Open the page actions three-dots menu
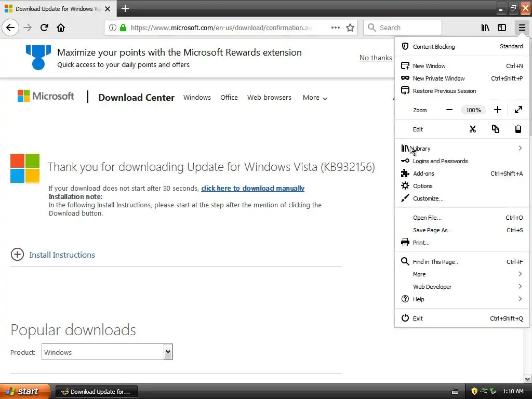Viewport: 532px width, 399px height. (x=336, y=28)
